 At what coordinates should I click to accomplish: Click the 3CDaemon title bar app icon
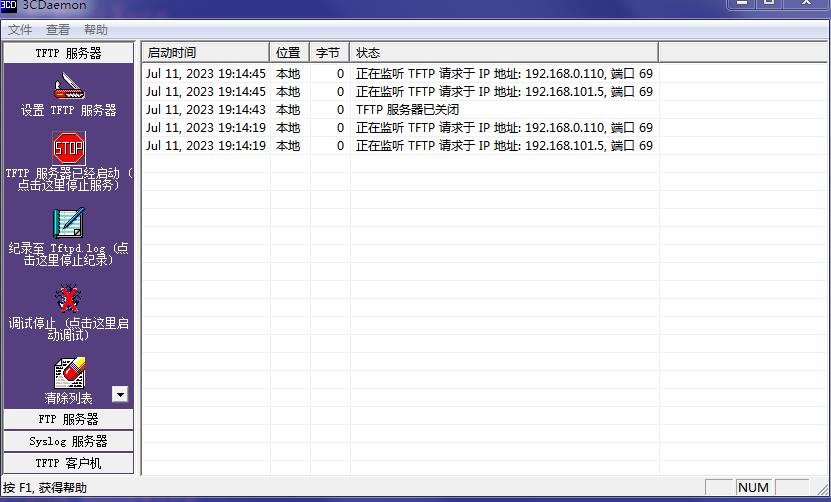click(8, 5)
